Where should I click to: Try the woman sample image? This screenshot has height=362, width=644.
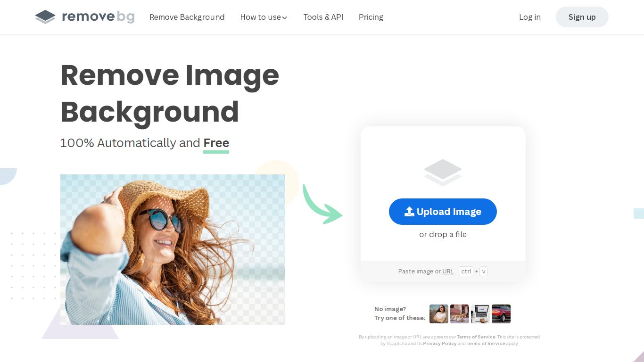pos(439,314)
